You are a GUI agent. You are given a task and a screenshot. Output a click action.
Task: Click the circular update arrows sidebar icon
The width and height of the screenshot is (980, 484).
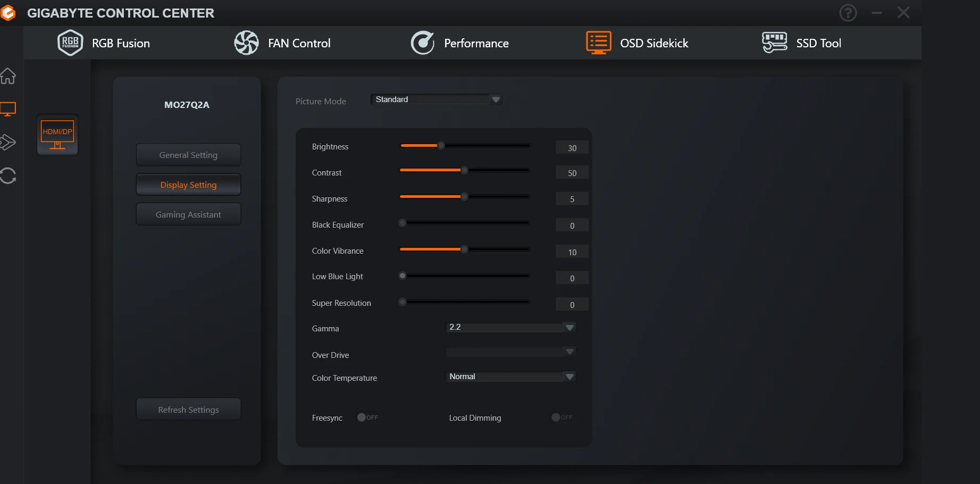8,176
